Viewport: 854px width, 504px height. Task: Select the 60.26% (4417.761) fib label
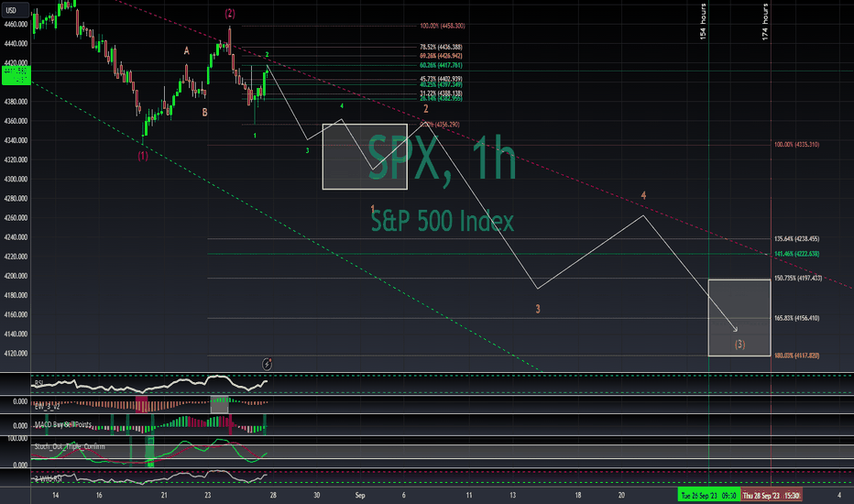[x=441, y=65]
